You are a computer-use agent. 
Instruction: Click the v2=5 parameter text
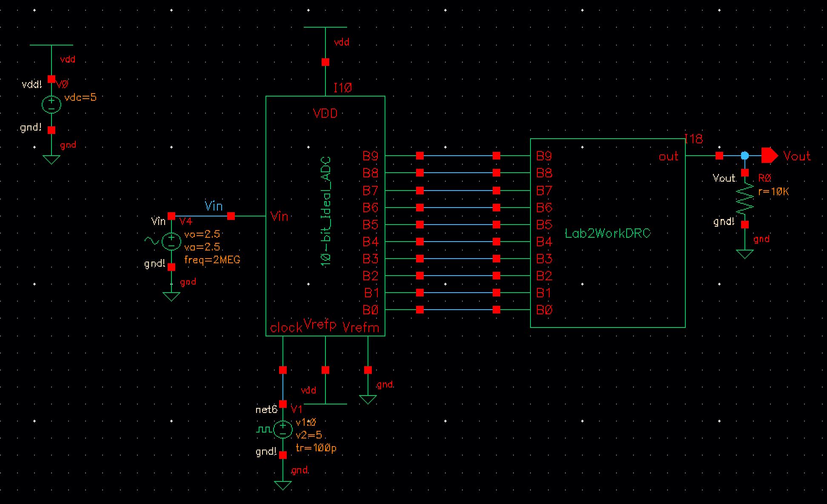click(309, 435)
